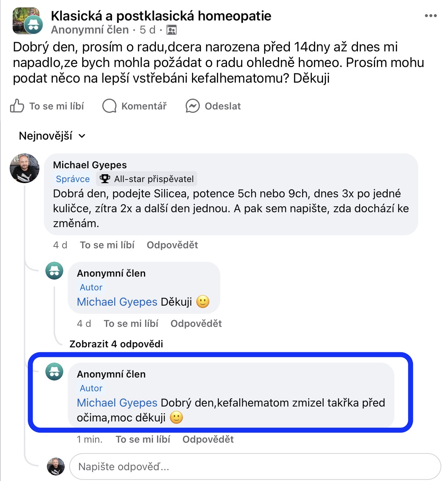Click Michael Gyepes commenter name

pyautogui.click(x=90, y=165)
